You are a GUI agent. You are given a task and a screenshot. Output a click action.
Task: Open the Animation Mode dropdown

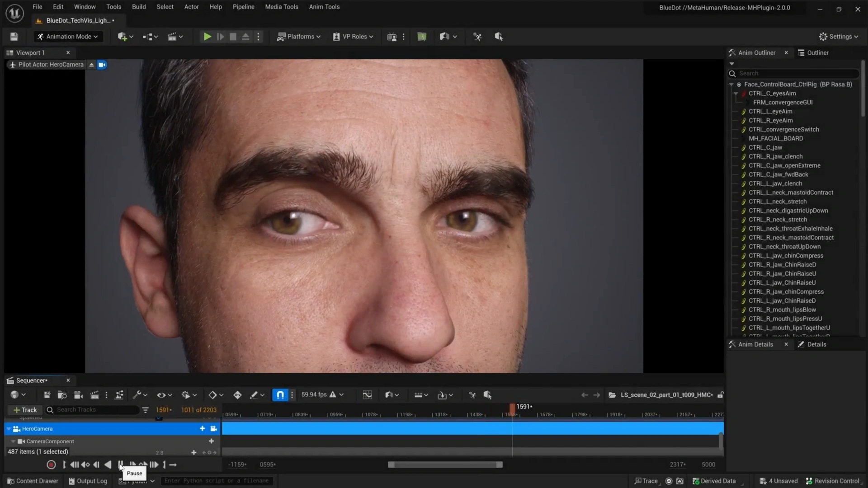pos(68,37)
